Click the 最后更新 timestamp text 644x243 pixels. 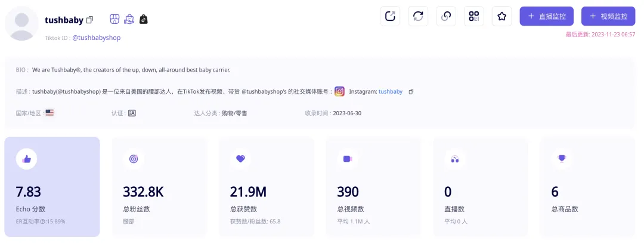(600, 35)
